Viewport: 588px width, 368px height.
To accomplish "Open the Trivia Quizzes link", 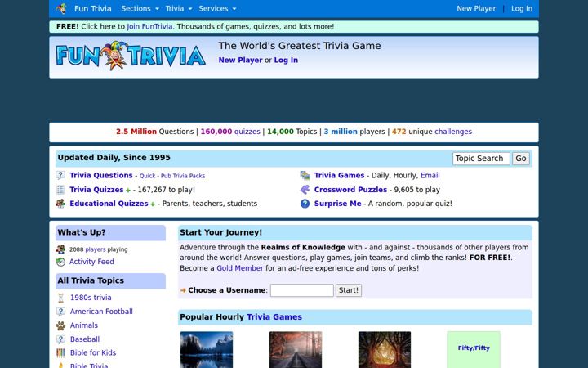I will [x=96, y=190].
